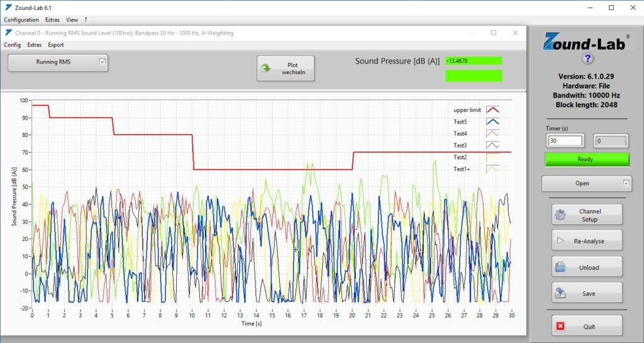Click the play icon on Re-Analyse

tap(560, 240)
